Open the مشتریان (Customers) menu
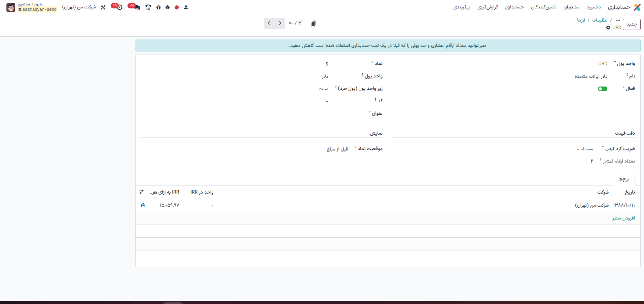This screenshot has height=304, width=644. [571, 7]
